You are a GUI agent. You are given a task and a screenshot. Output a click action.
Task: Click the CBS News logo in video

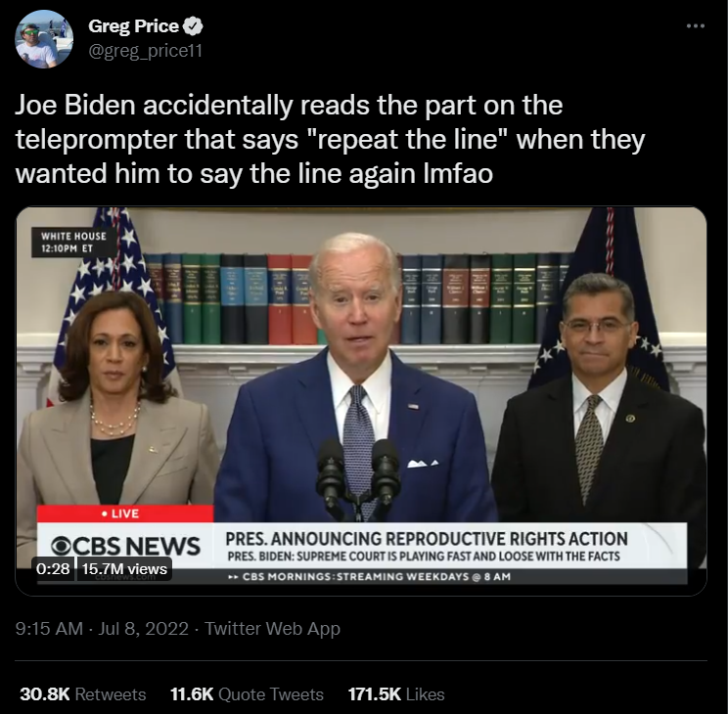point(125,546)
